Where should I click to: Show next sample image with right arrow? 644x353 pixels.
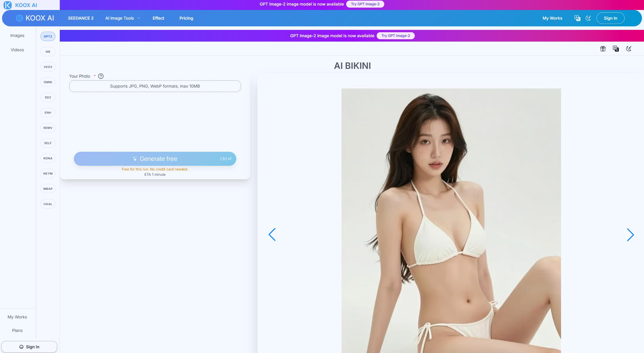point(630,235)
